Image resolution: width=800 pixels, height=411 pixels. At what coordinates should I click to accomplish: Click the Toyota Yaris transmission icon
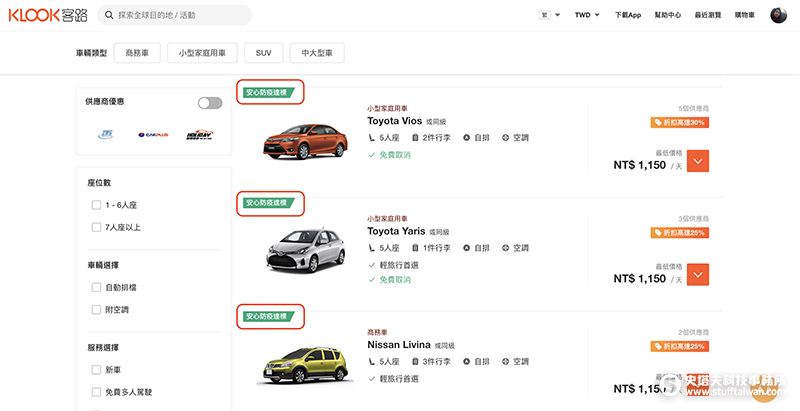pos(466,248)
